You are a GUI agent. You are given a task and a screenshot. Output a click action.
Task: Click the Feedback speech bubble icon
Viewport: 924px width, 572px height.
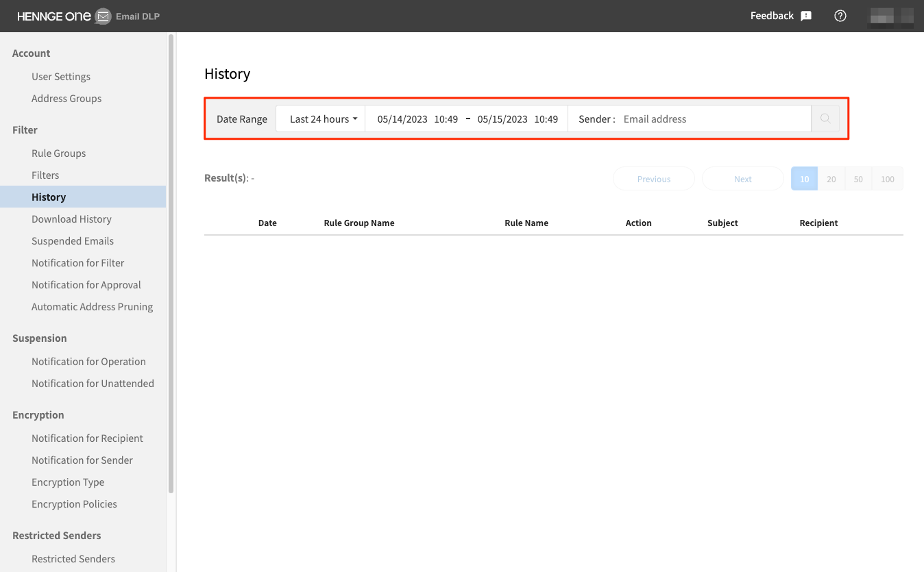pyautogui.click(x=806, y=16)
